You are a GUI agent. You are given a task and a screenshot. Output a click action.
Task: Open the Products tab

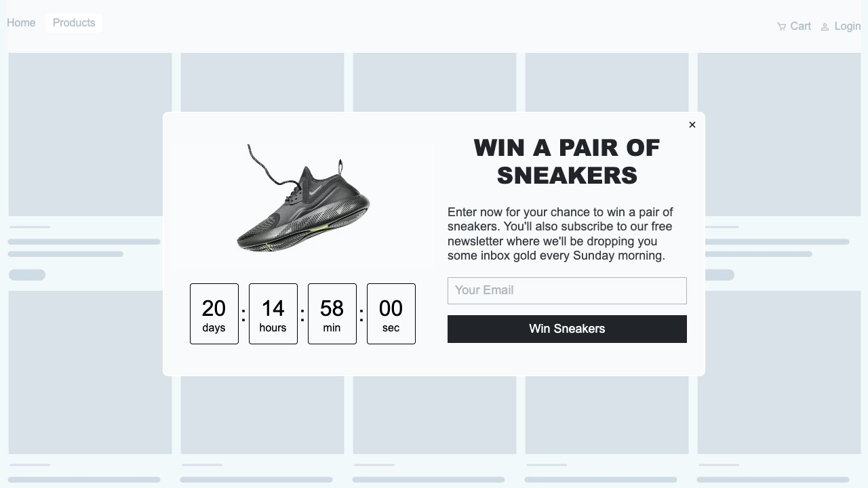(x=74, y=23)
